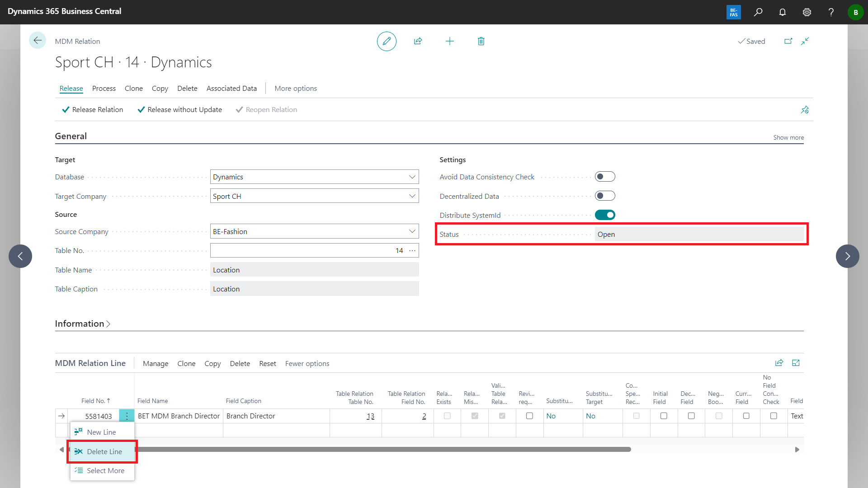Click Field No. column header
The image size is (868, 488).
click(x=95, y=401)
